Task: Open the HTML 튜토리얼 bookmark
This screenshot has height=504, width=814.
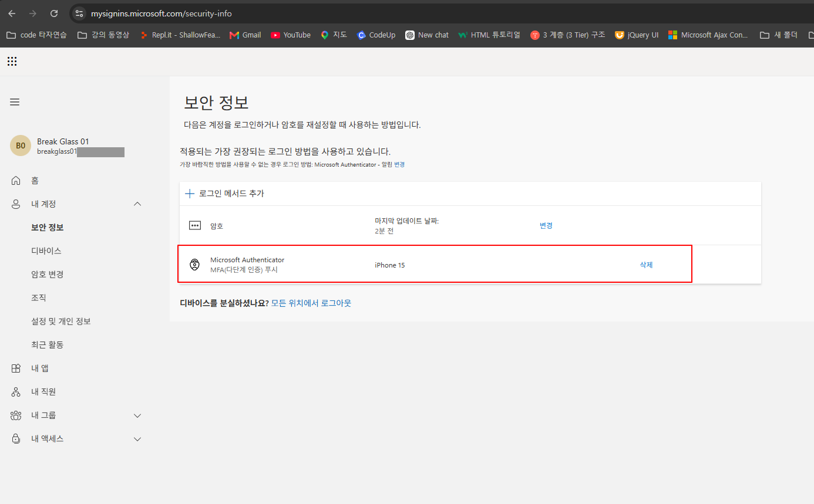Action: (489, 35)
